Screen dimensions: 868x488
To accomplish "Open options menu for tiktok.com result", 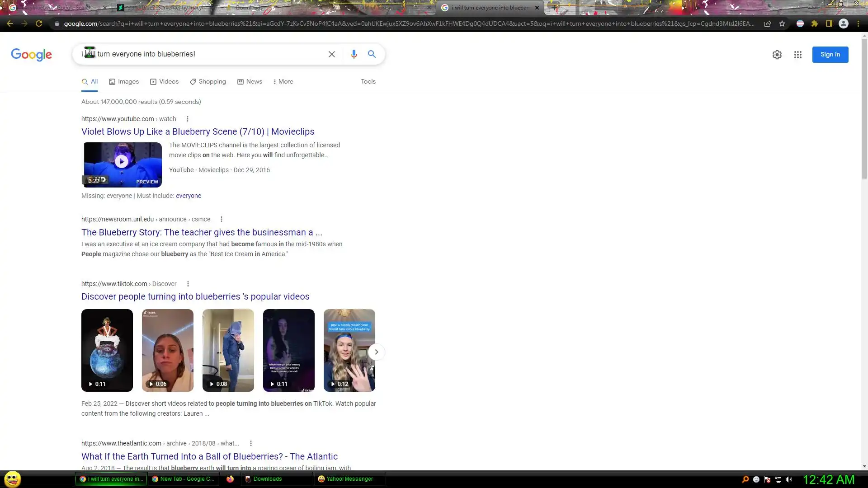I will pyautogui.click(x=188, y=284).
